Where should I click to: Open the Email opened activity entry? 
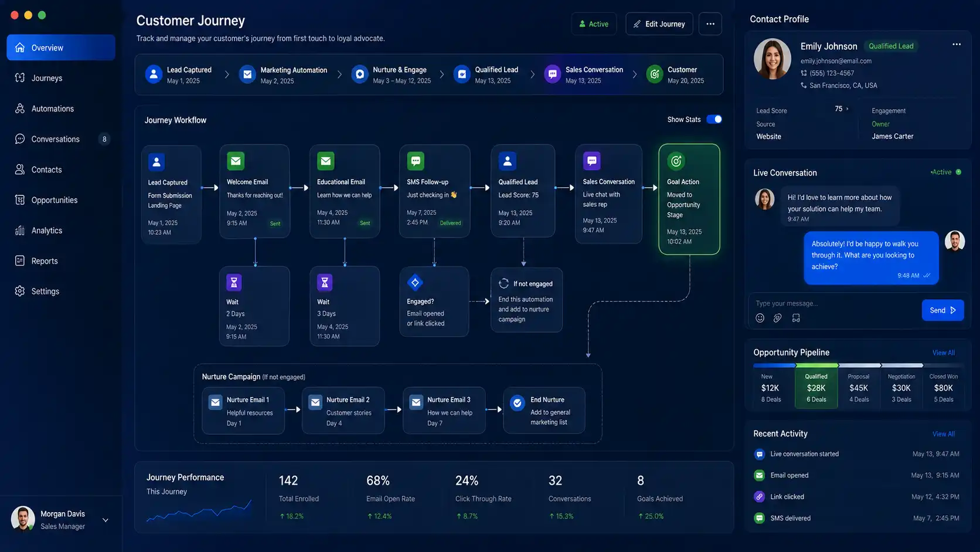click(x=856, y=475)
